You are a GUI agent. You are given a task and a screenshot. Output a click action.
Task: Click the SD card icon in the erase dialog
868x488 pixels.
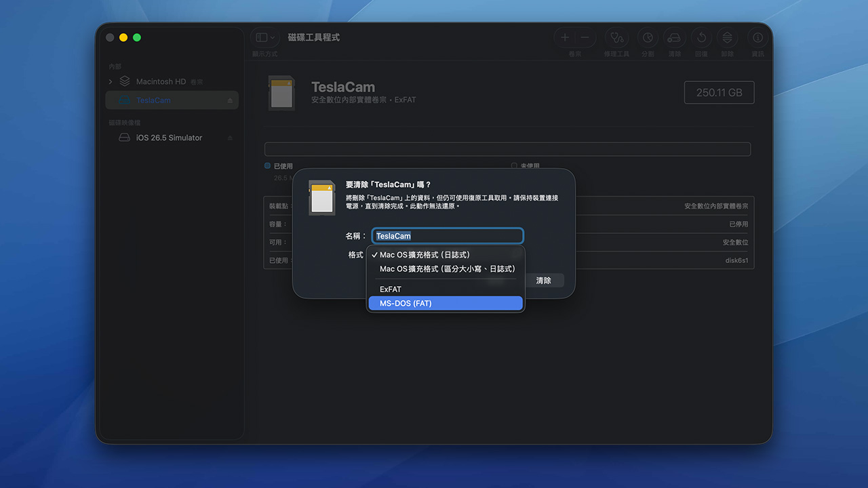tap(321, 198)
